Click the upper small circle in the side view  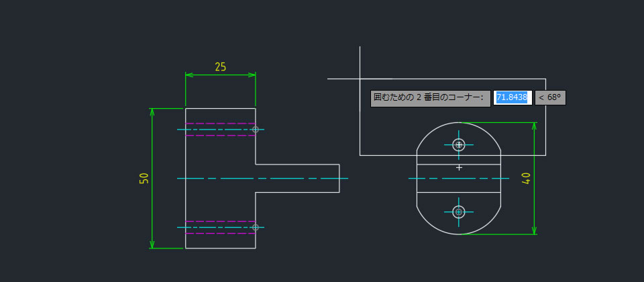256,130
